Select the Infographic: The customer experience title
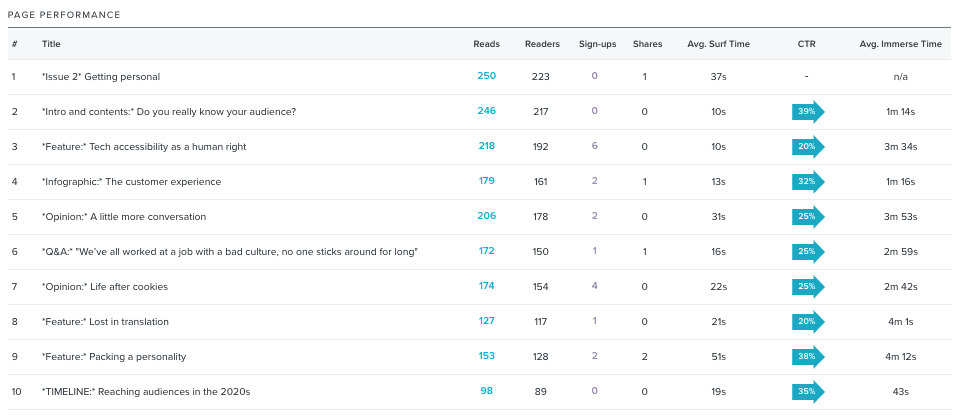Screen dimensions: 961x417 [x=131, y=181]
